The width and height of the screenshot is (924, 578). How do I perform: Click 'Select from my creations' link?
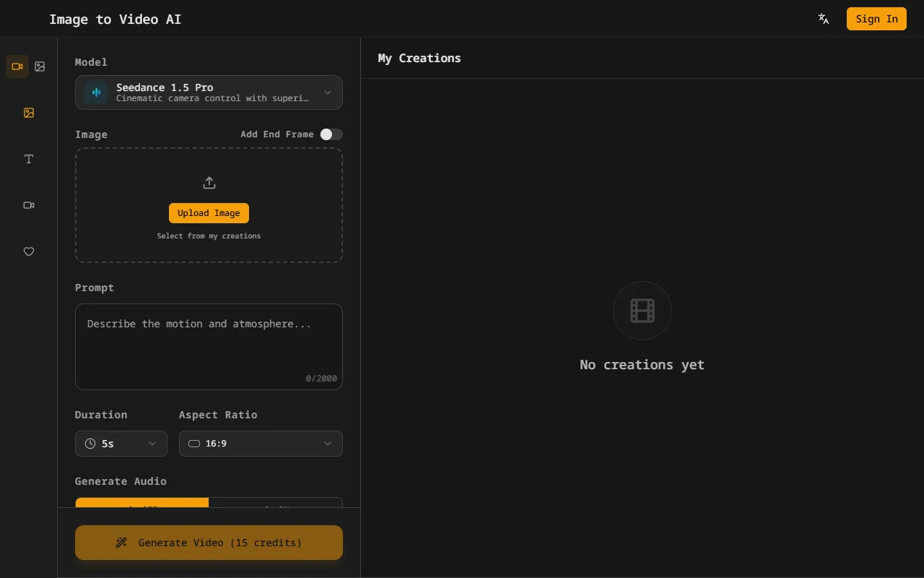[x=209, y=236]
